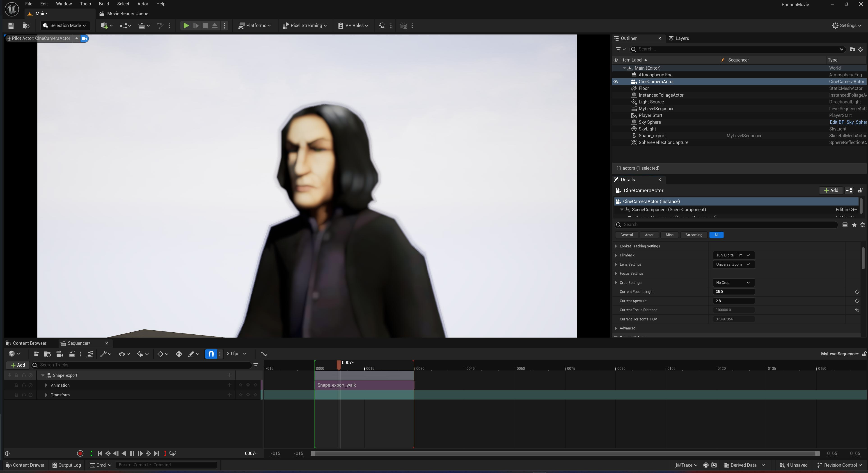Add keyframe for Current Focal Length
This screenshot has height=473, width=868.
point(857,292)
